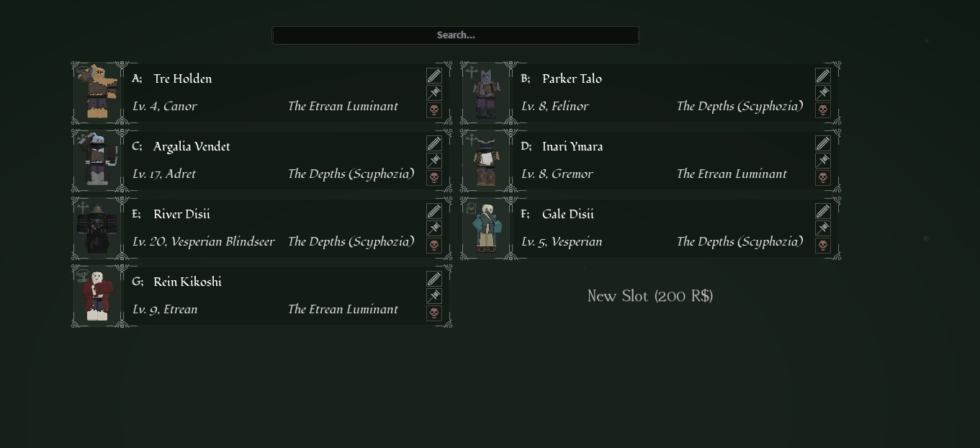Screen dimensions: 980x448
Task: Click the skull icon for Parker Talo
Action: tap(823, 110)
